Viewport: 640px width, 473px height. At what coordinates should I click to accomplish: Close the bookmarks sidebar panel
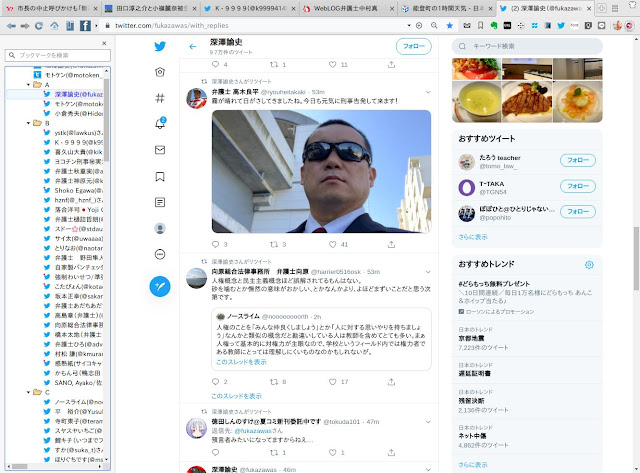tap(104, 43)
